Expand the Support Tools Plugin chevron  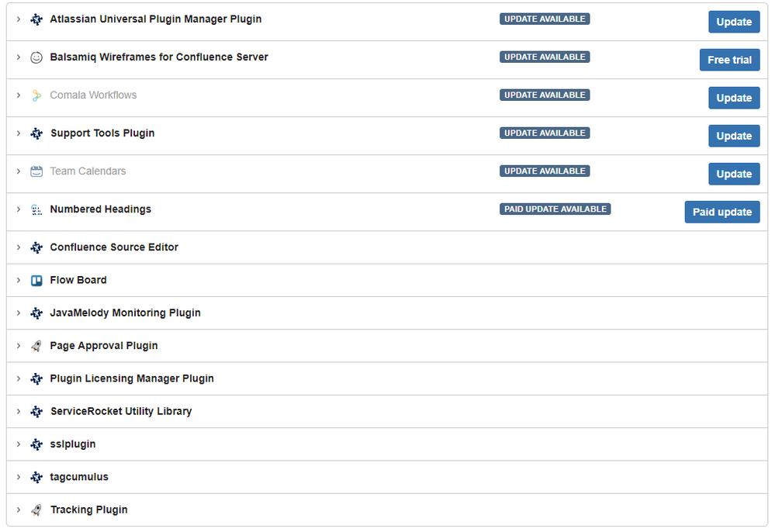point(19,133)
